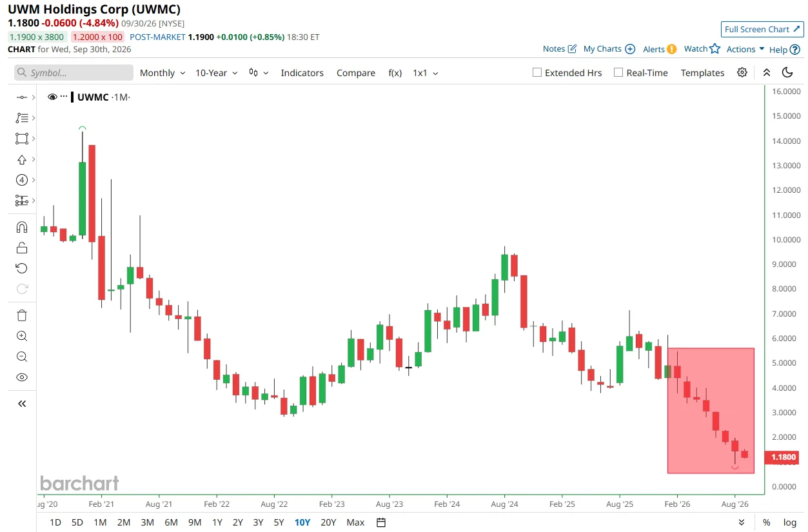This screenshot has height=532, width=808.
Task: Add to My Charts plus icon
Action: tap(630, 49)
